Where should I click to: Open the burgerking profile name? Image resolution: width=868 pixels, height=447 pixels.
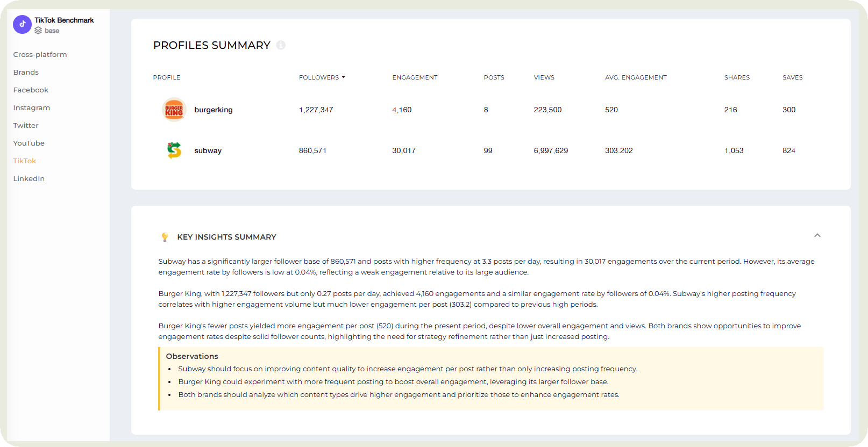(214, 110)
